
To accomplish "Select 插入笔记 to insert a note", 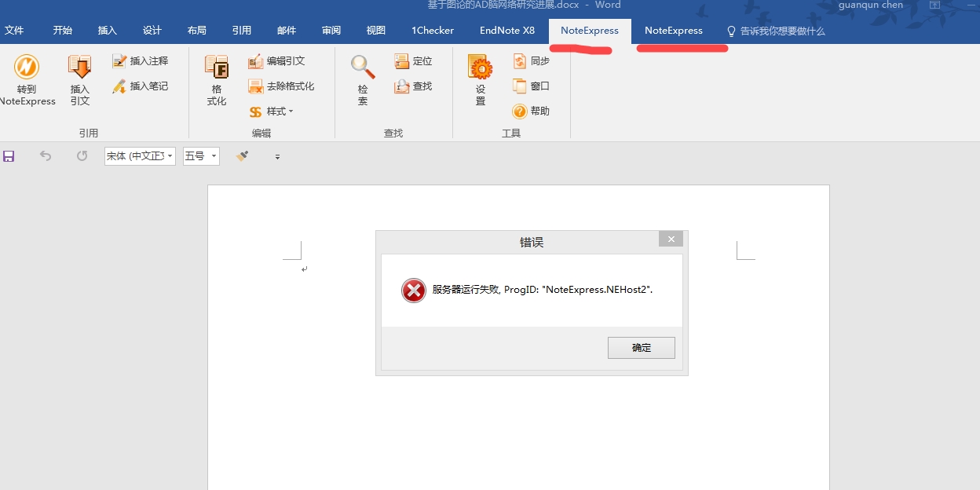I will 140,86.
